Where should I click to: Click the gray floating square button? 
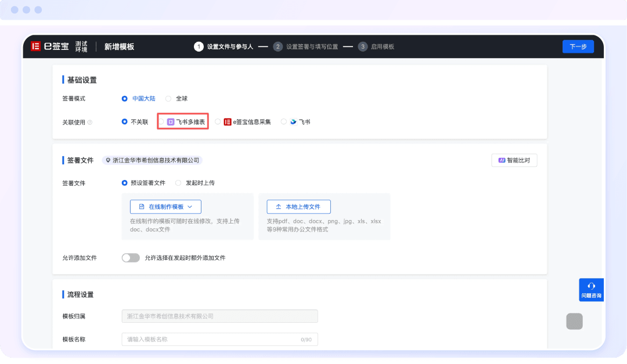[574, 321]
